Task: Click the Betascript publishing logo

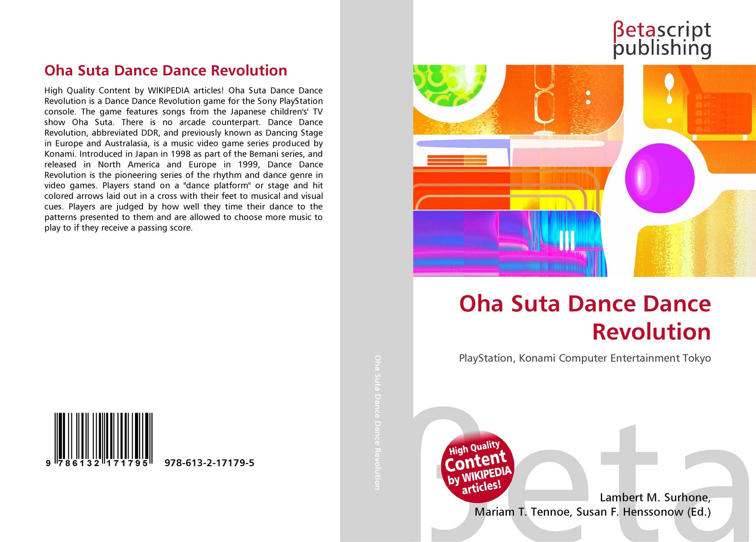Action: pyautogui.click(x=661, y=40)
